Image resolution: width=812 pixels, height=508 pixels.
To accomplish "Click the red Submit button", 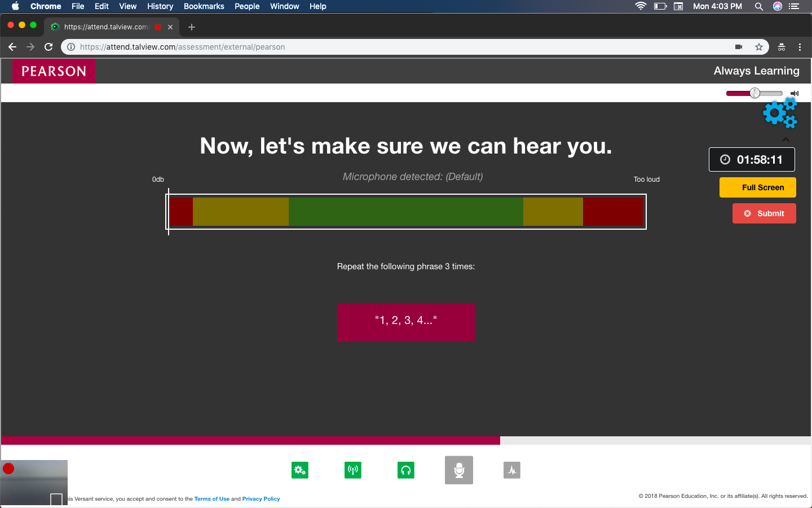I will tap(764, 213).
